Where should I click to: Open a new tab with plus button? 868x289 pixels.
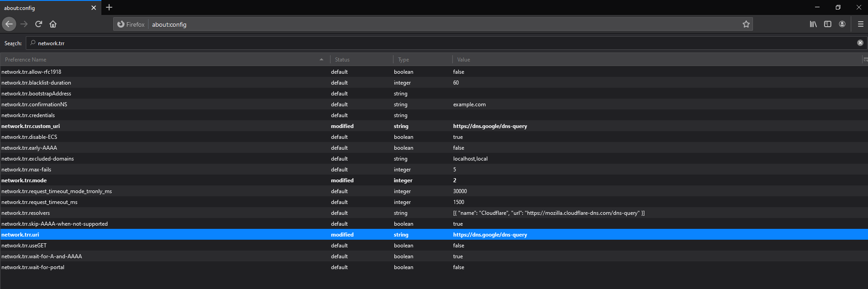coord(109,7)
